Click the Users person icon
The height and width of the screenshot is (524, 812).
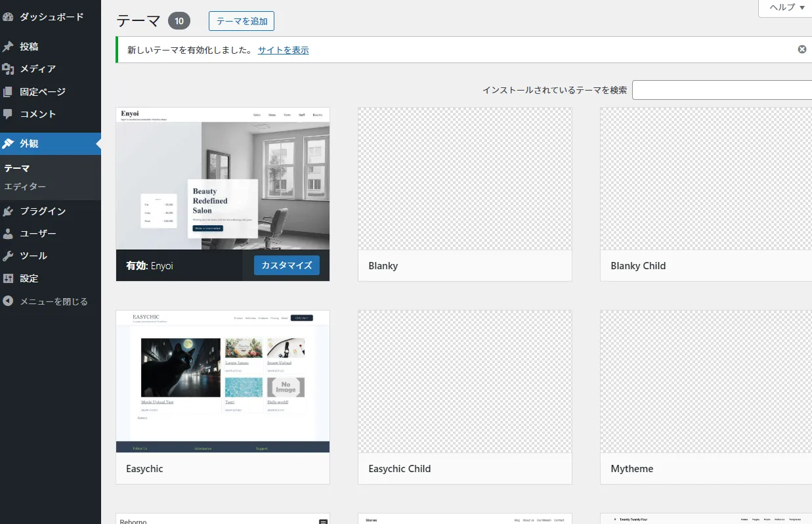(8, 234)
